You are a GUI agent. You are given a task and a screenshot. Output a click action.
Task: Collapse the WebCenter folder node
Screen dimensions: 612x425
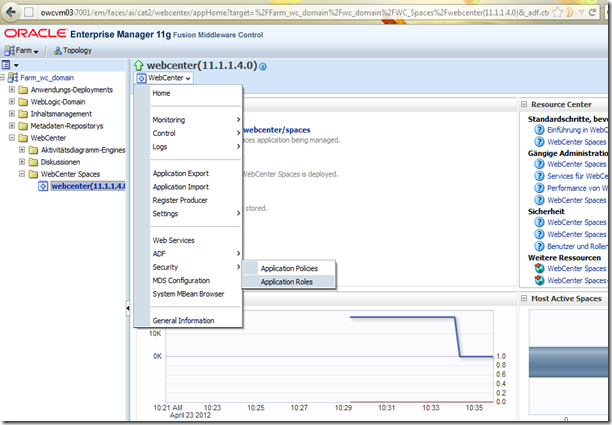point(12,138)
